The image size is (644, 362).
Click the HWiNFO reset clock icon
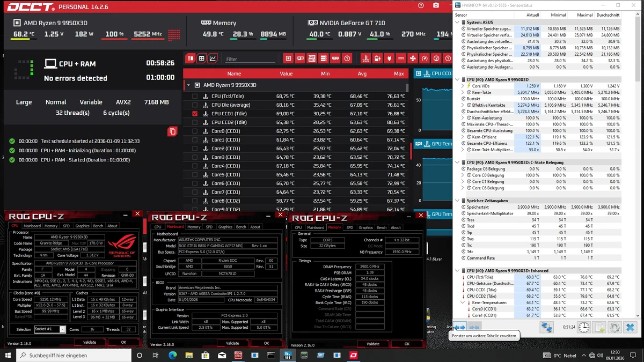coord(583,327)
